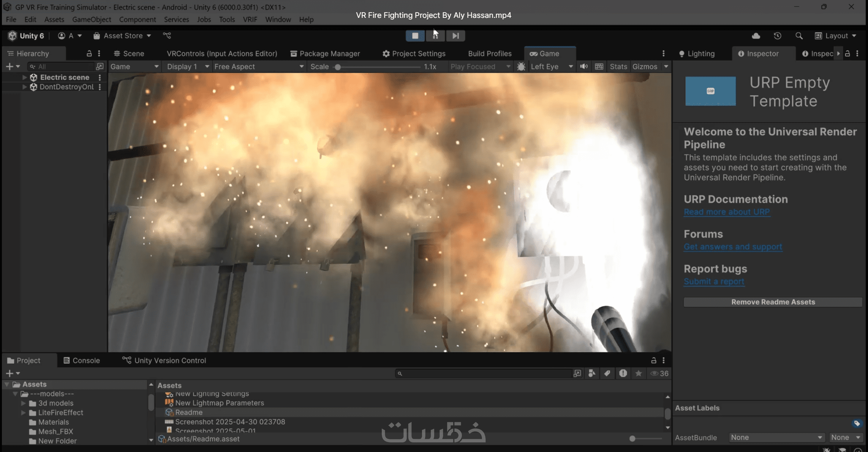Open Unity Cloud icon
868x452 pixels.
click(756, 36)
